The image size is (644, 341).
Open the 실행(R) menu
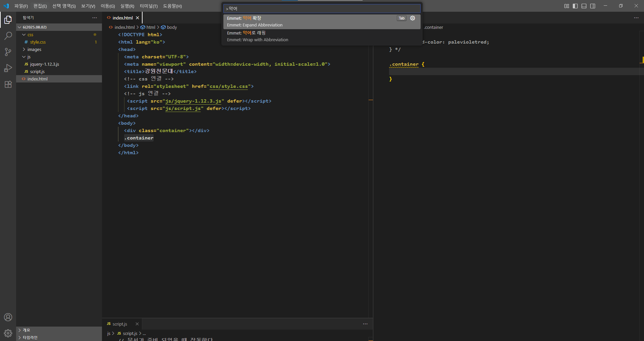click(x=127, y=6)
